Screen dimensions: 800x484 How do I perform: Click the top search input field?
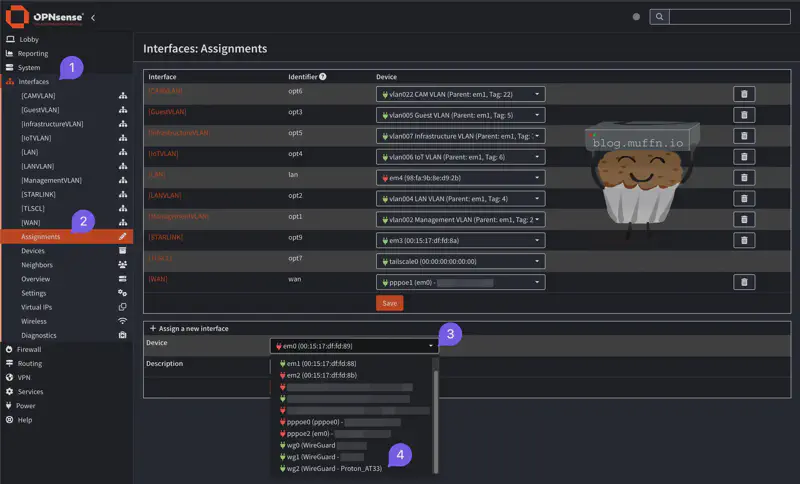[x=729, y=17]
